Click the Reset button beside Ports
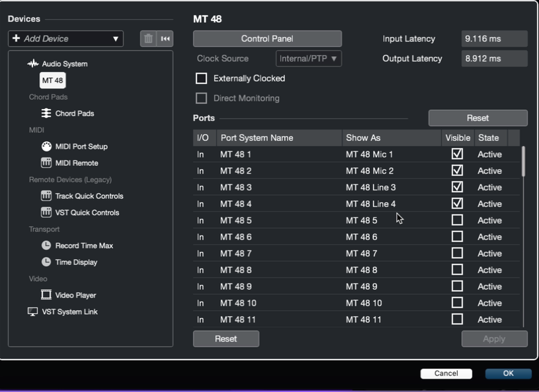Screen dimensions: 539x392 click(477, 118)
